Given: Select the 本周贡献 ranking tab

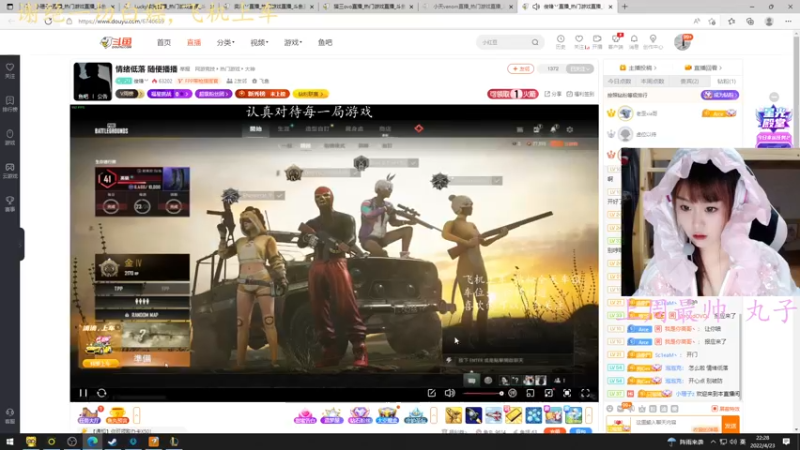Looking at the screenshot, I should coord(652,81).
